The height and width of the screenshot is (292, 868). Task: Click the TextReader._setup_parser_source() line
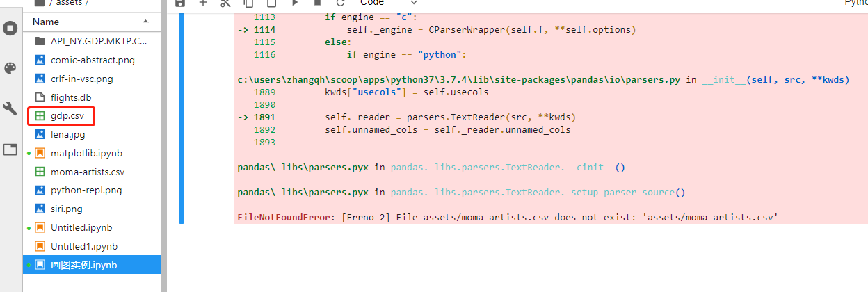[461, 193]
